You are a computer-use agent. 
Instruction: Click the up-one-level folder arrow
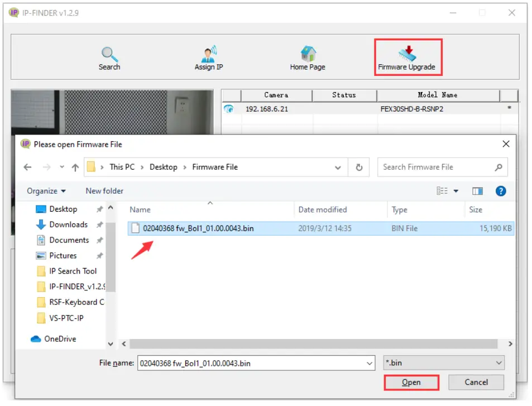75,167
